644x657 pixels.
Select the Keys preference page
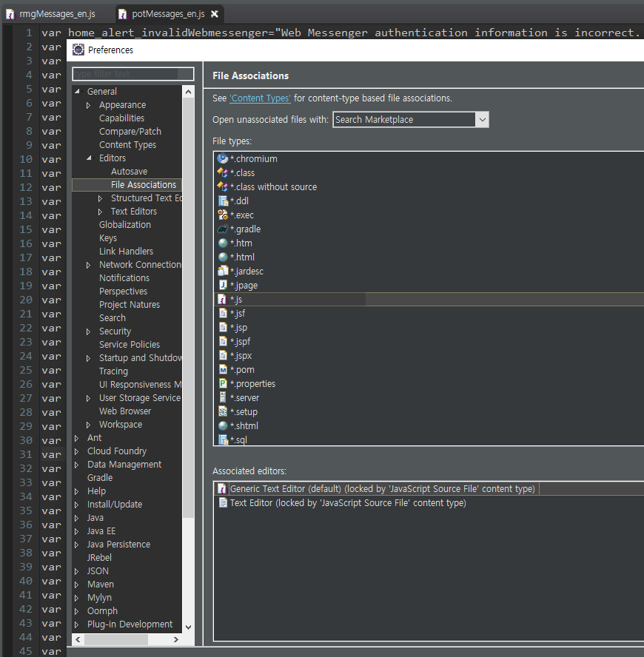[108, 238]
